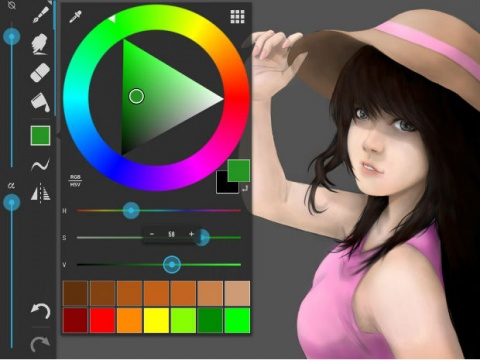The width and height of the screenshot is (480, 360).
Task: Open the stroke curve settings icon
Action: 40,164
